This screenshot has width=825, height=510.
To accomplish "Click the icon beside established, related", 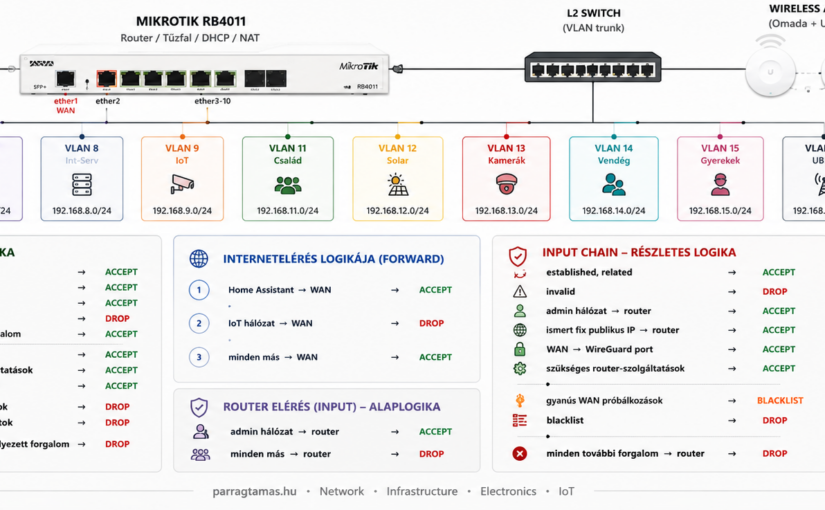I will [x=520, y=273].
